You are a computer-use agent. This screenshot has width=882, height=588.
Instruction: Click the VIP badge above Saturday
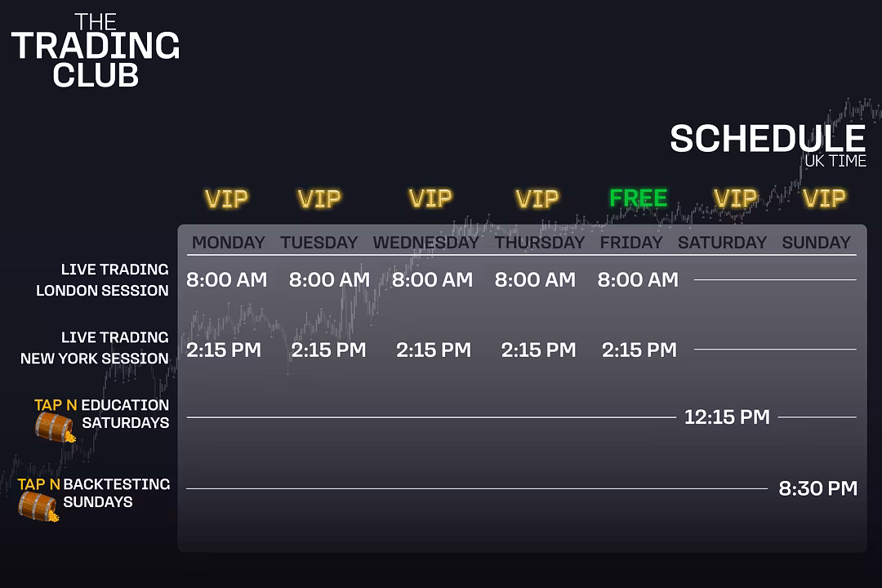coord(735,198)
